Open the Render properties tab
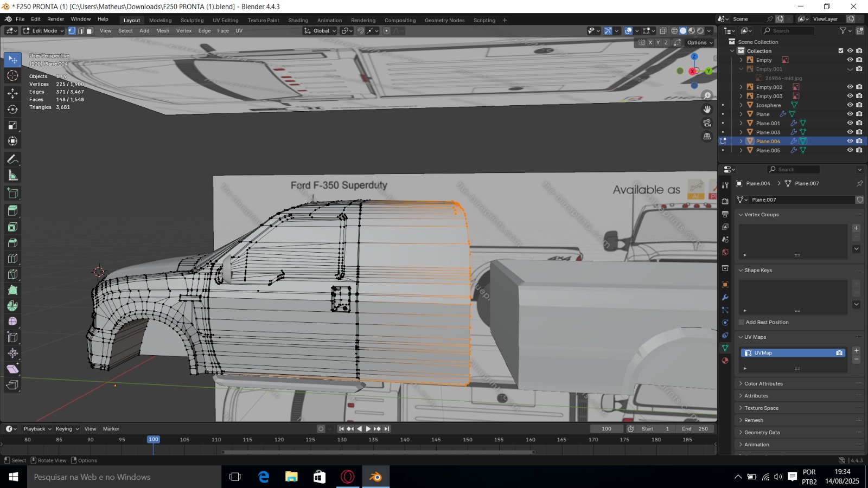 click(725, 201)
